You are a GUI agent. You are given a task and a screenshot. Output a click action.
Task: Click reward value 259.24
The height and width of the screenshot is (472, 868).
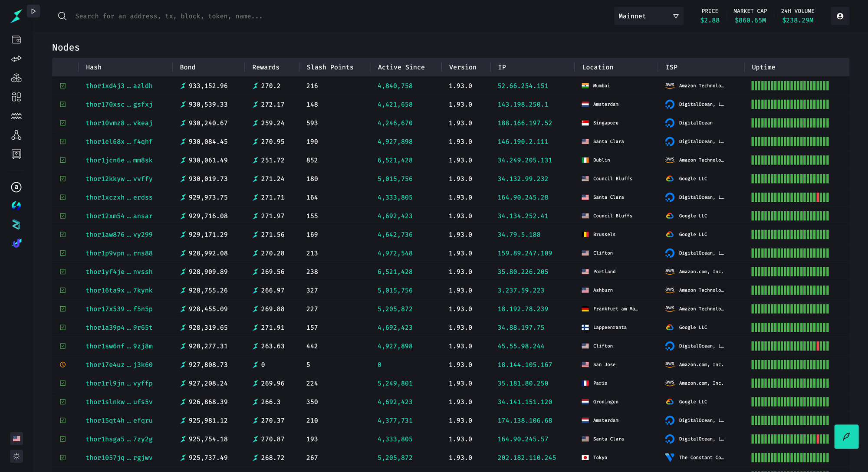coord(273,123)
